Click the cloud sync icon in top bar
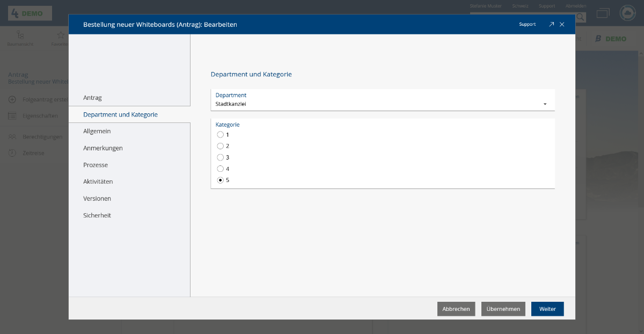This screenshot has width=644, height=334. tap(627, 13)
